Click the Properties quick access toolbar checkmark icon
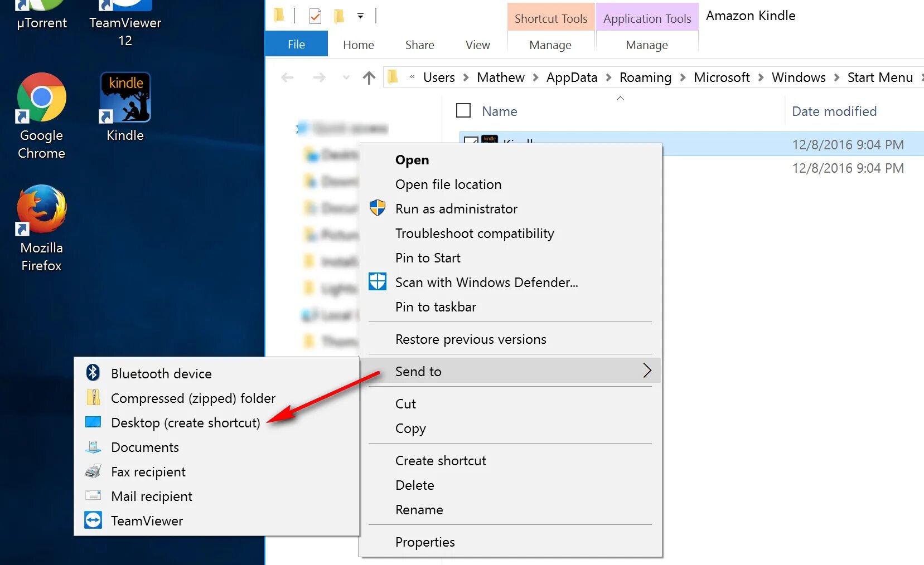Image resolution: width=924 pixels, height=565 pixels. click(315, 16)
